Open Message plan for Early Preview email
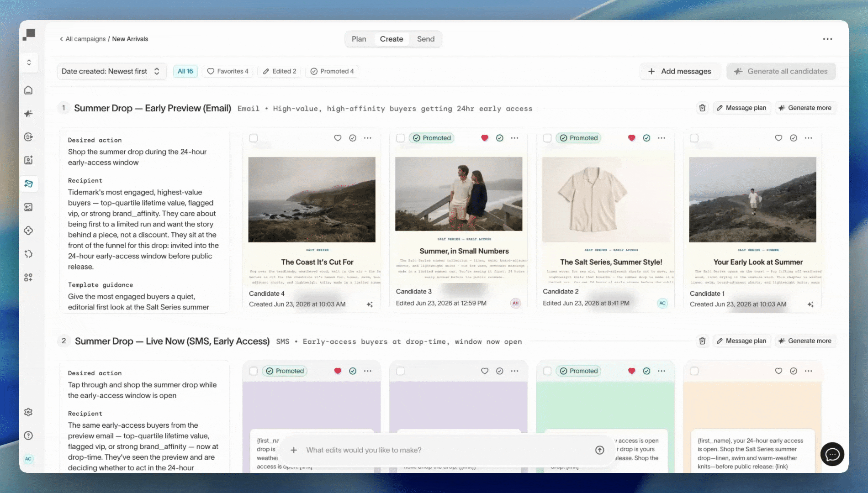The width and height of the screenshot is (868, 493). coord(741,108)
